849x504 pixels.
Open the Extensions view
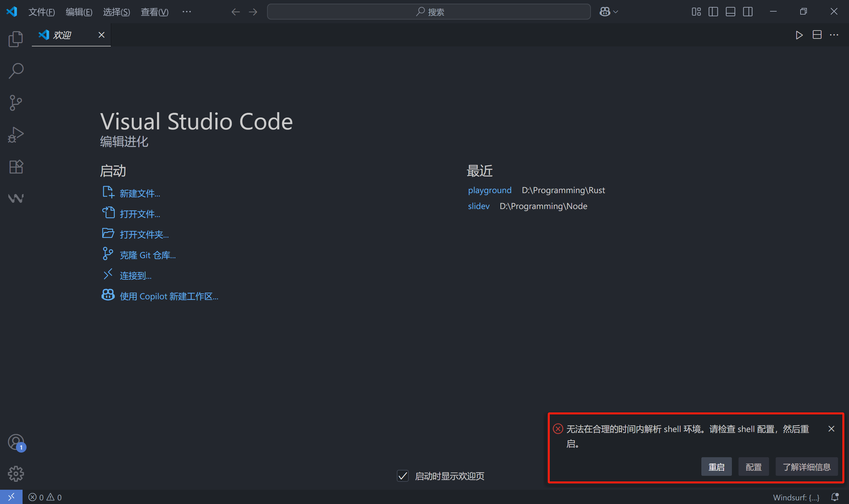(x=16, y=167)
